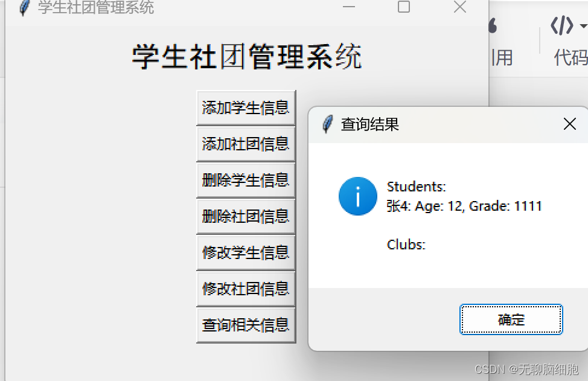Open 修改学生信息 to edit a student
Image resolution: width=588 pixels, height=381 pixels.
pos(246,253)
